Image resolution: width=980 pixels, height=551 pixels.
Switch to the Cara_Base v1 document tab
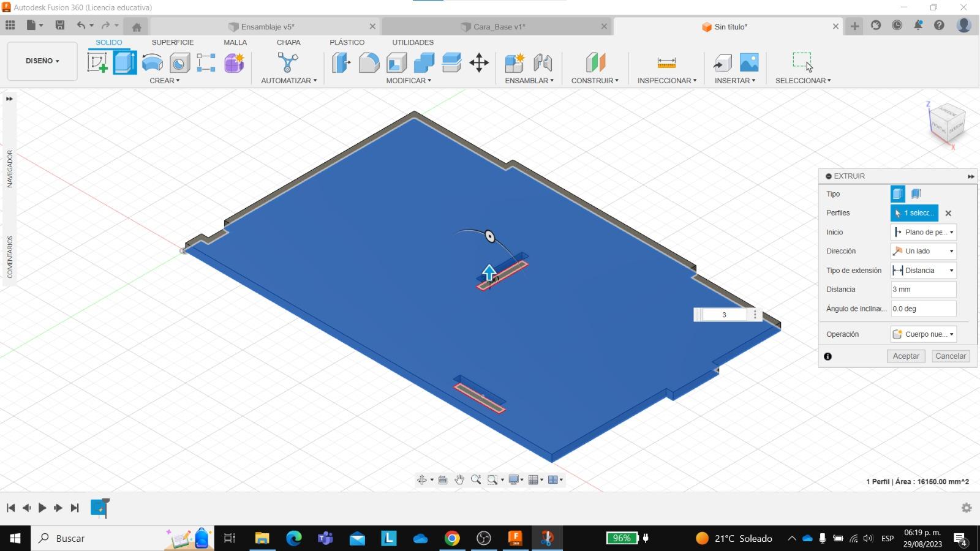coord(496,27)
